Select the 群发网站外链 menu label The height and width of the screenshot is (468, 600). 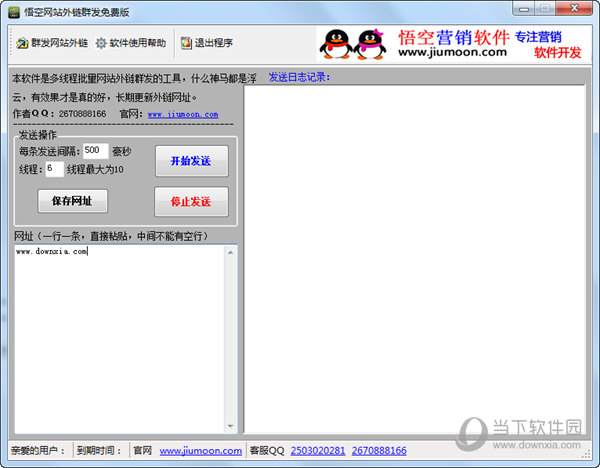point(60,43)
